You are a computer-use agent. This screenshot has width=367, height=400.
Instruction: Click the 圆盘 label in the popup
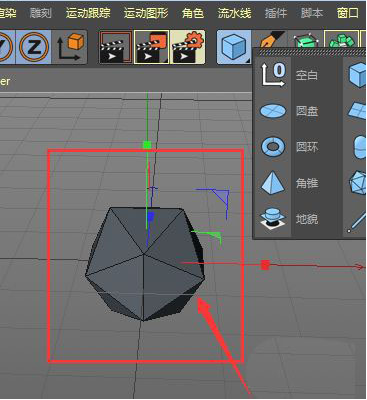[x=307, y=111]
